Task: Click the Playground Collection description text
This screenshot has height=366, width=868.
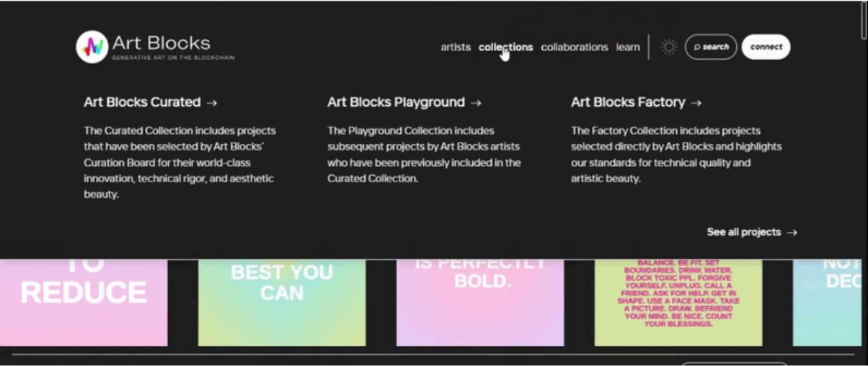Action: pos(424,155)
